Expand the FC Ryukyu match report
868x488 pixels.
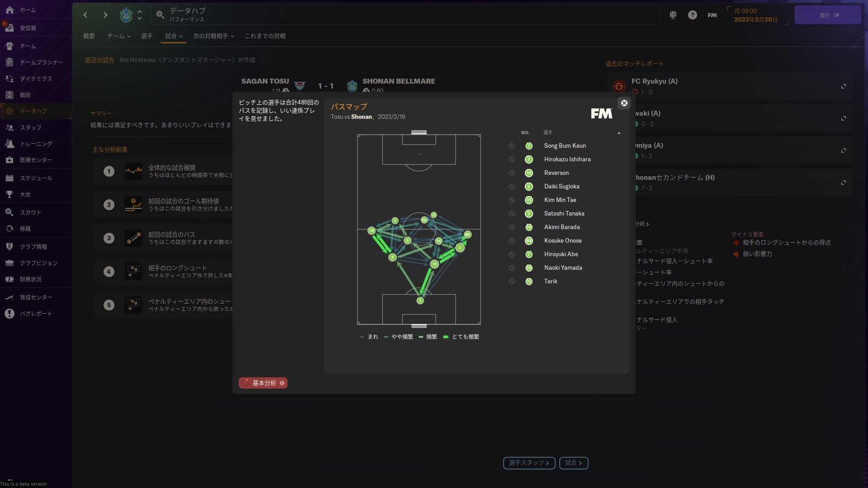(843, 86)
